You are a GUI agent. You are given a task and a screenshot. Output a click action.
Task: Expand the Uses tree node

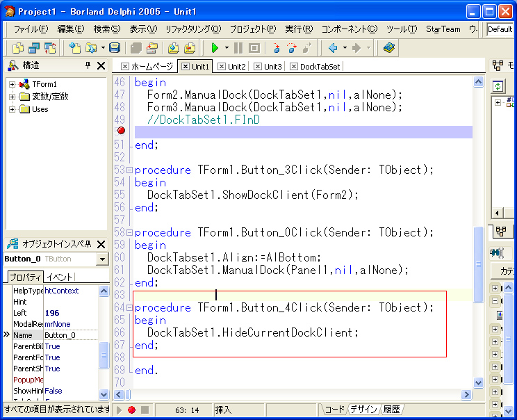pos(13,110)
